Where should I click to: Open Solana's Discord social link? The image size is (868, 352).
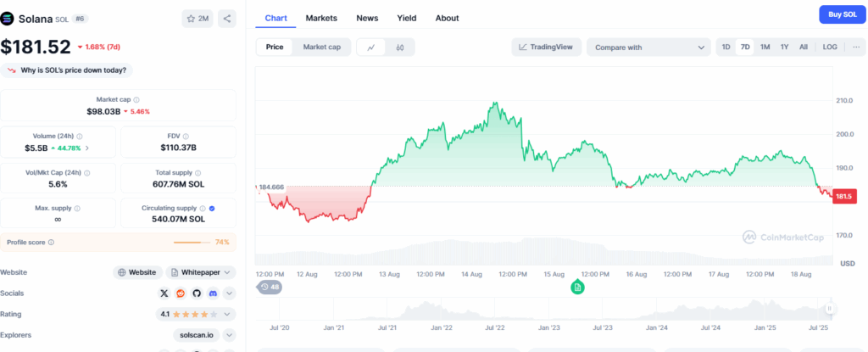pyautogui.click(x=213, y=293)
